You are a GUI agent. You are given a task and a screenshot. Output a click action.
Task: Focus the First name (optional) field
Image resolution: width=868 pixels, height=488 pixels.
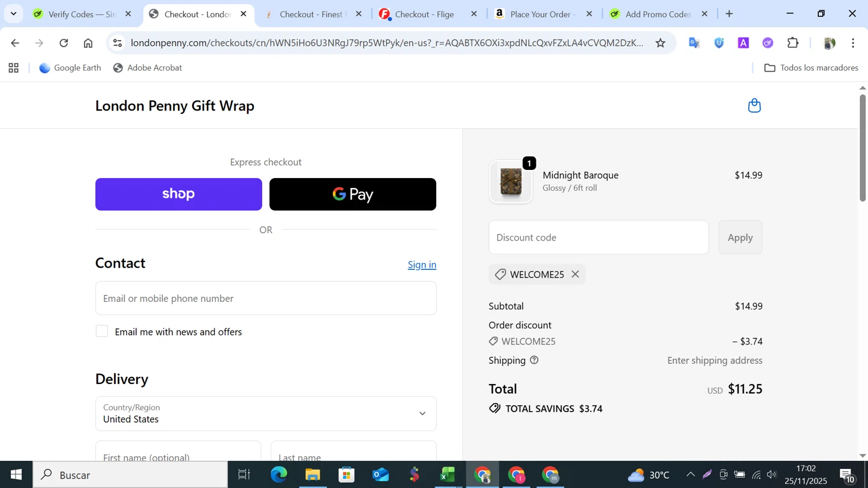point(178,452)
